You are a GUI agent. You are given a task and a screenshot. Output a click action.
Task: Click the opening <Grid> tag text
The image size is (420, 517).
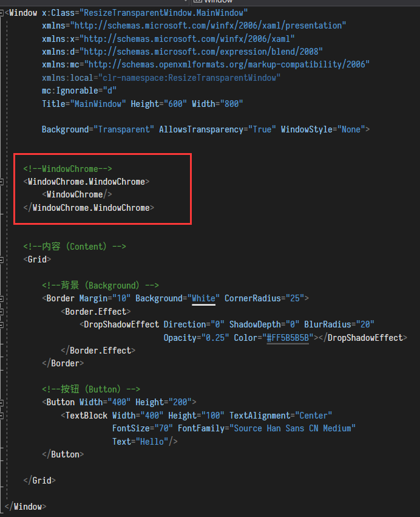pos(37,259)
